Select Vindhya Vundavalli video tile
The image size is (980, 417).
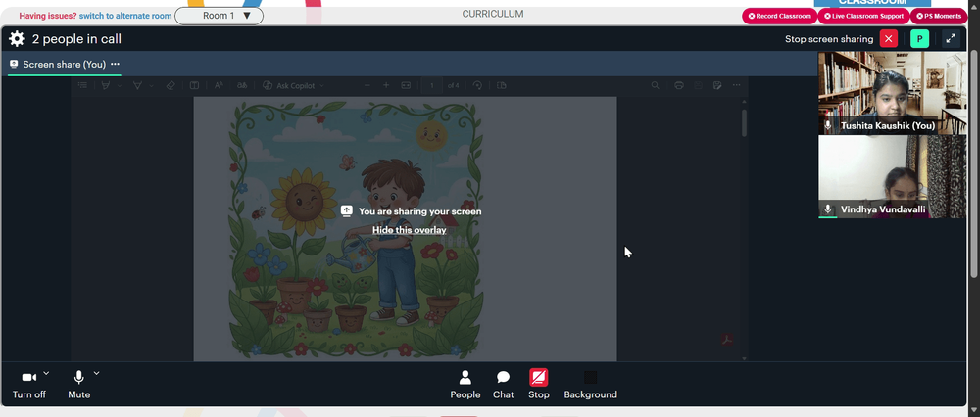(893, 176)
